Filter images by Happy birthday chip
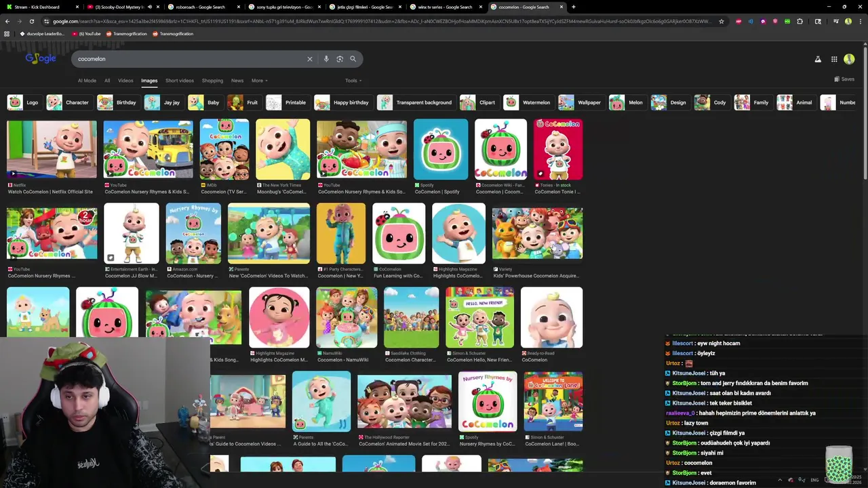The width and height of the screenshot is (868, 488). (342, 102)
